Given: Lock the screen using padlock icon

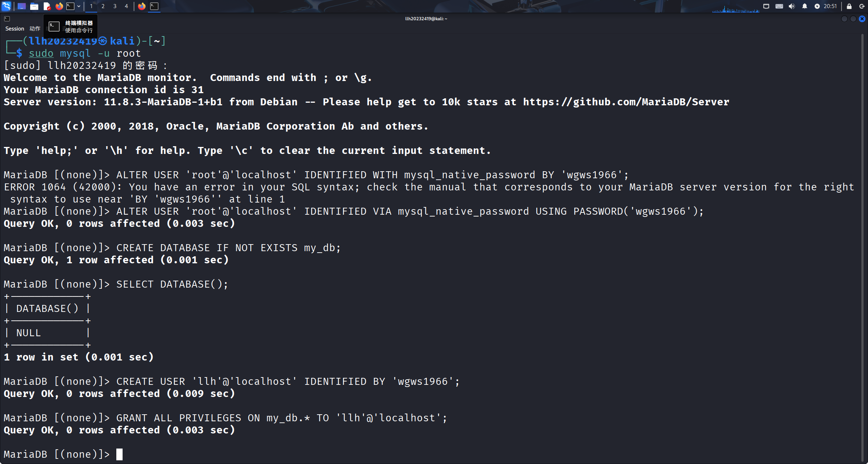Looking at the screenshot, I should pos(849,6).
